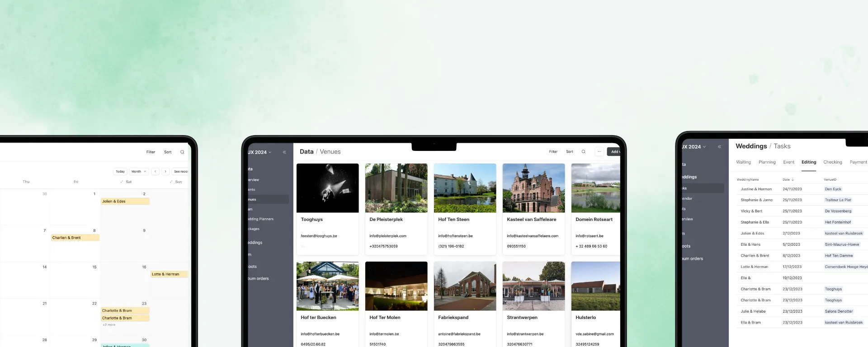
Task: Click the date 17/12/2023 cell
Action: (x=792, y=267)
